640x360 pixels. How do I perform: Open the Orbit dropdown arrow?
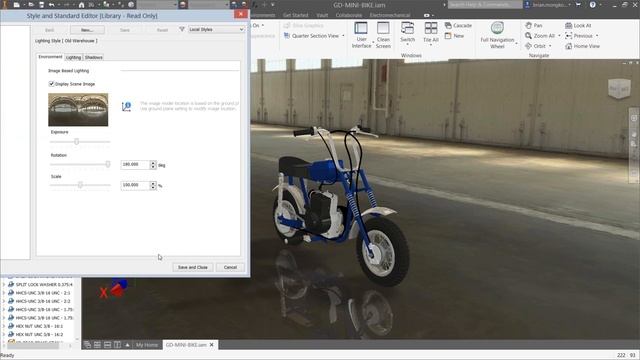coord(550,46)
